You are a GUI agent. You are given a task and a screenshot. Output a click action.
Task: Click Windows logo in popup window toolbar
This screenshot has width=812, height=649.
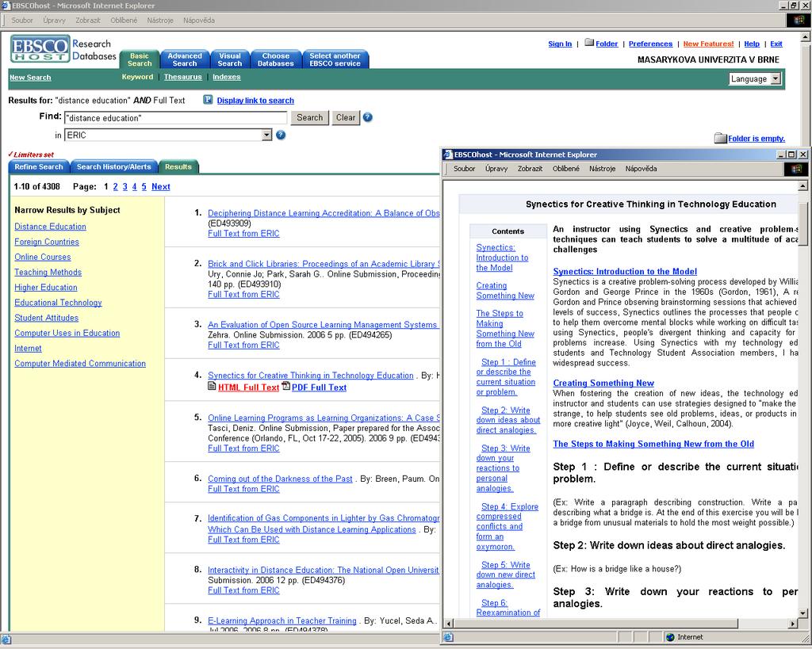pos(796,169)
